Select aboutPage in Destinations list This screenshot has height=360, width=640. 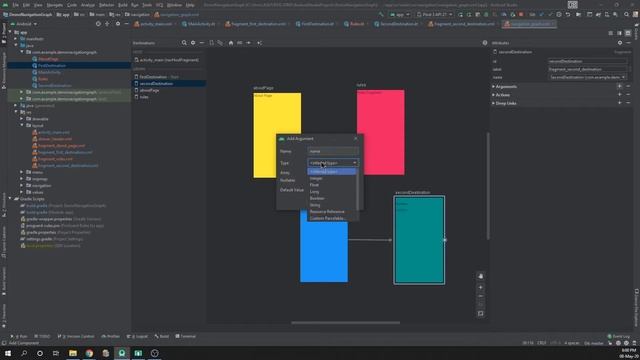[x=169, y=90]
